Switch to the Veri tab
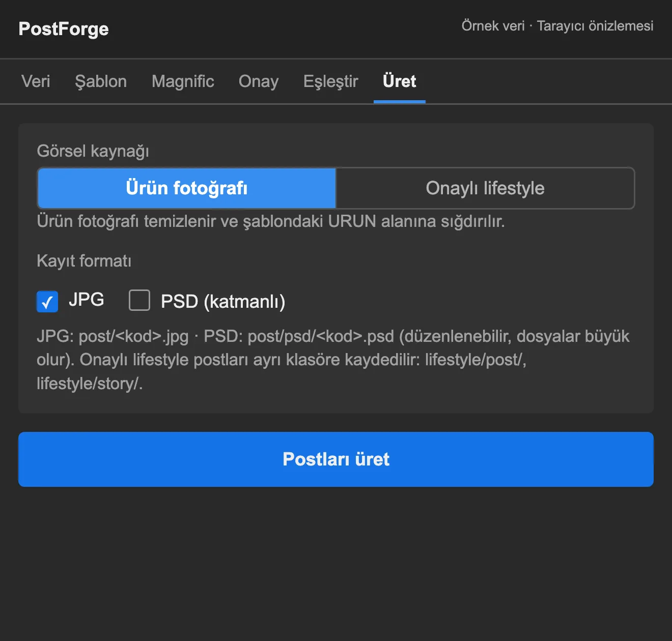The image size is (672, 641). (36, 81)
